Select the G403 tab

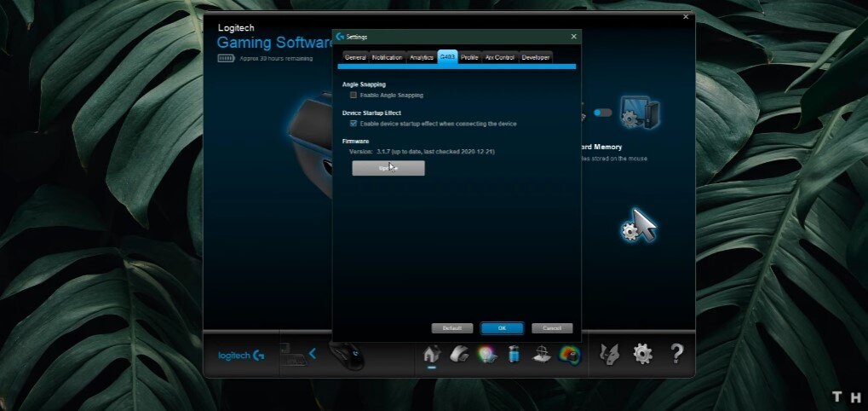coord(447,57)
